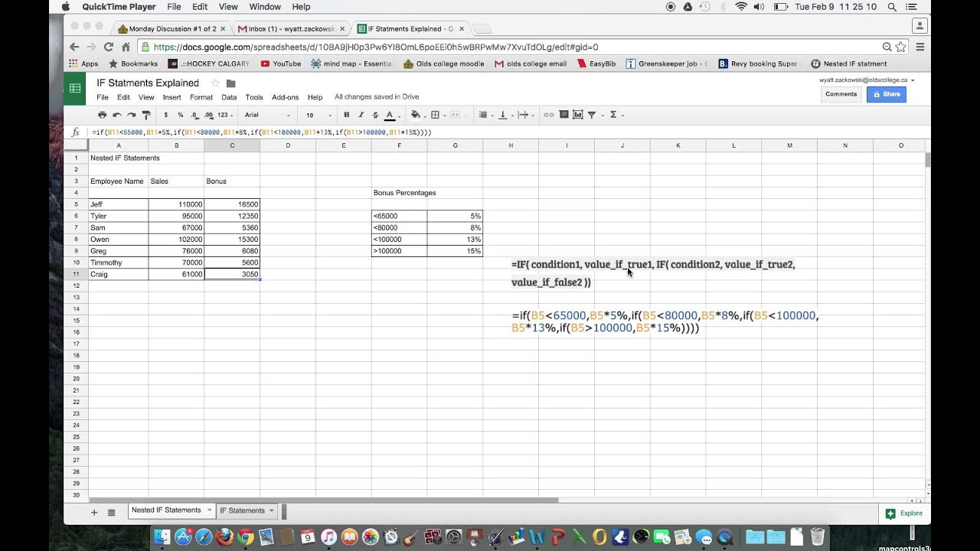
Task: Click the Filter funnel icon
Action: (591, 115)
